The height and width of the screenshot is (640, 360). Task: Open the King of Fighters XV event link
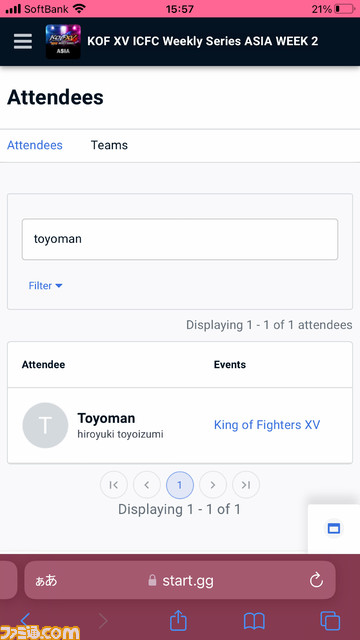(267, 425)
